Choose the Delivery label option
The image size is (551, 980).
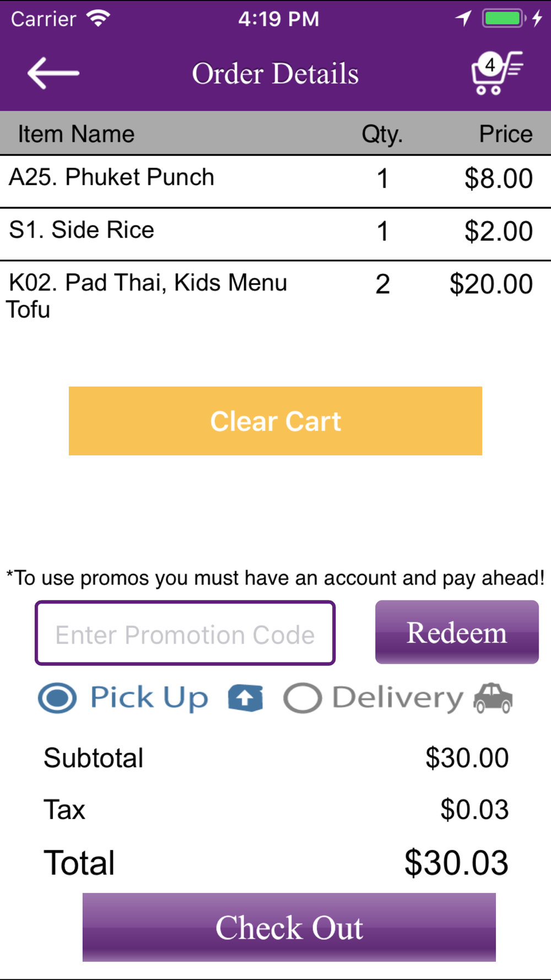[398, 698]
